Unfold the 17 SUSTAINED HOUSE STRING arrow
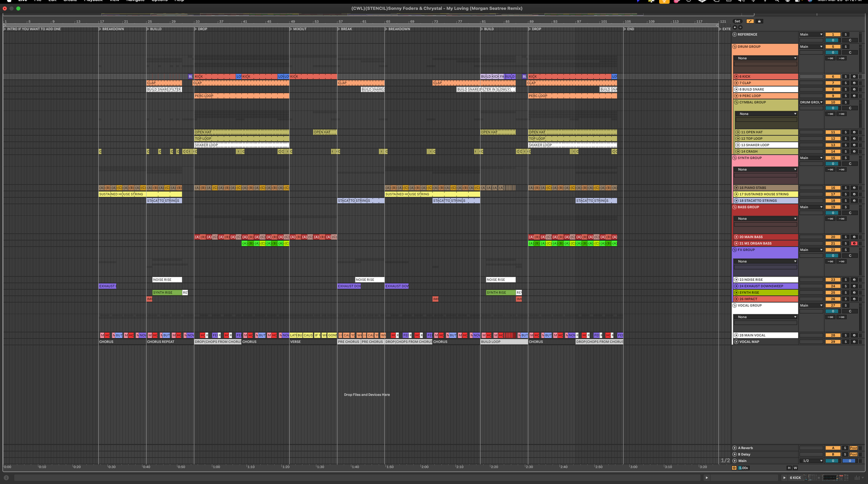This screenshot has width=868, height=484. pyautogui.click(x=736, y=194)
